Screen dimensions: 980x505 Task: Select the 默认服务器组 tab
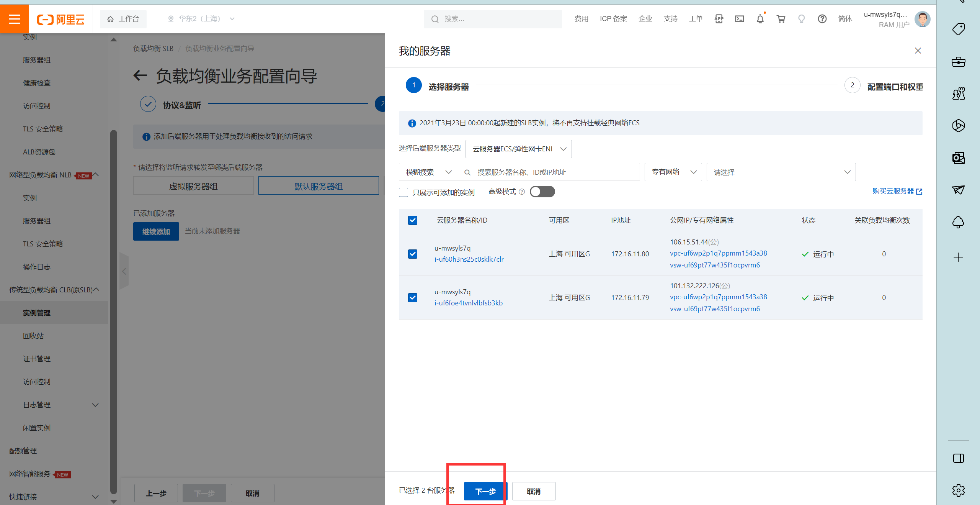coord(318,186)
